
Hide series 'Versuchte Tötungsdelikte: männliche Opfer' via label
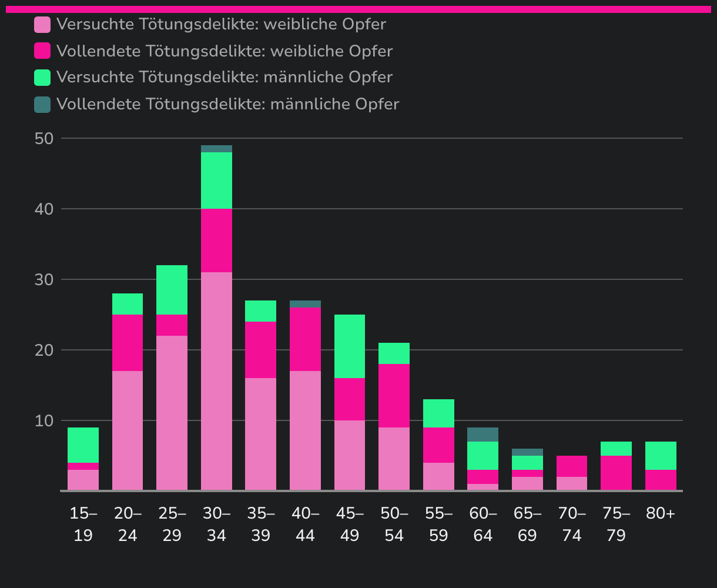tap(225, 77)
